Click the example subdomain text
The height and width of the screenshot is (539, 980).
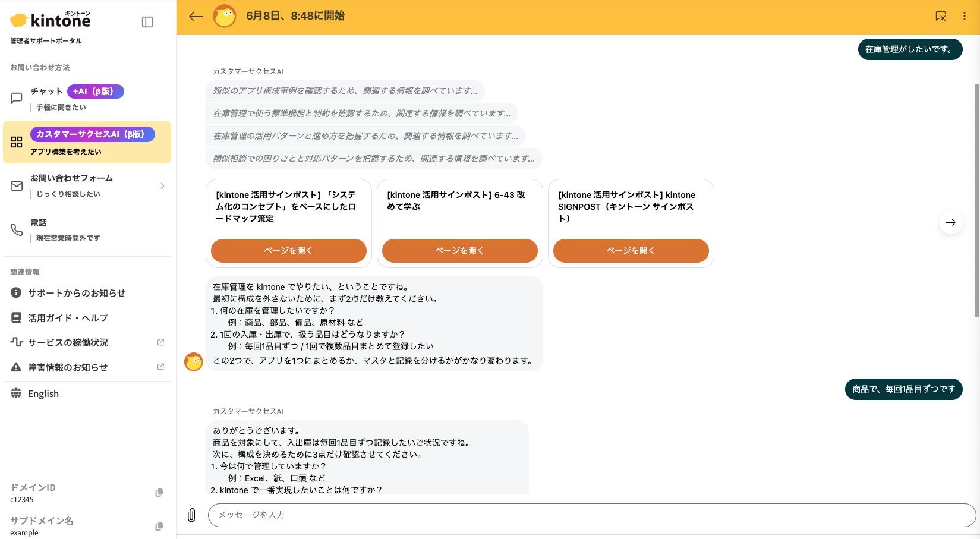[x=24, y=533]
